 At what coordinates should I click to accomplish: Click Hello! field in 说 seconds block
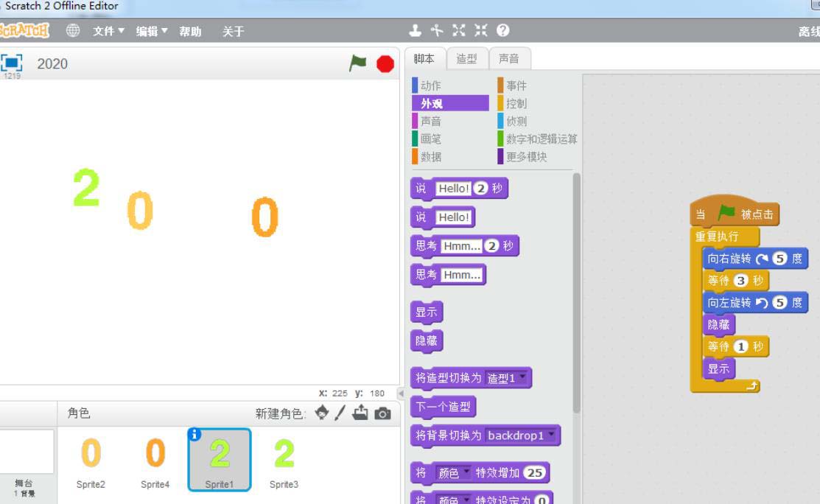(x=453, y=188)
